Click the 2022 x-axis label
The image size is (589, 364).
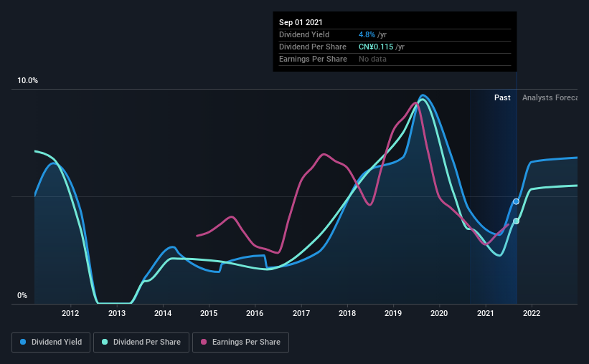point(532,313)
